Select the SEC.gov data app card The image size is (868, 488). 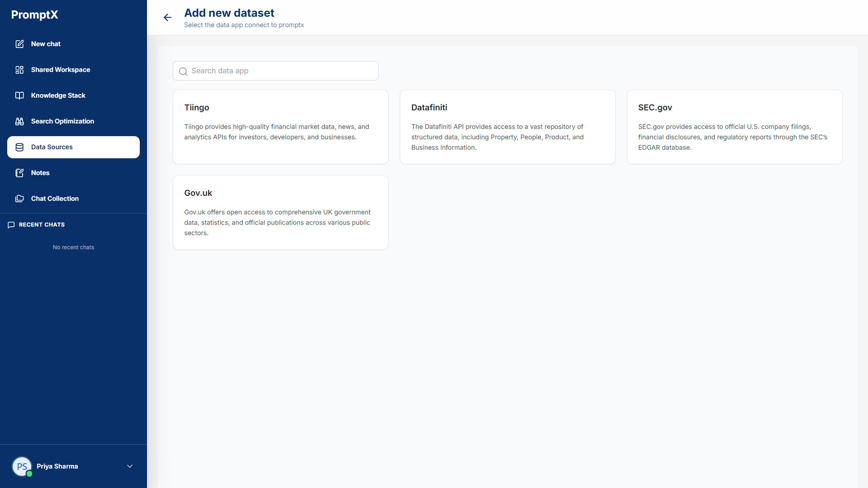coord(734,127)
